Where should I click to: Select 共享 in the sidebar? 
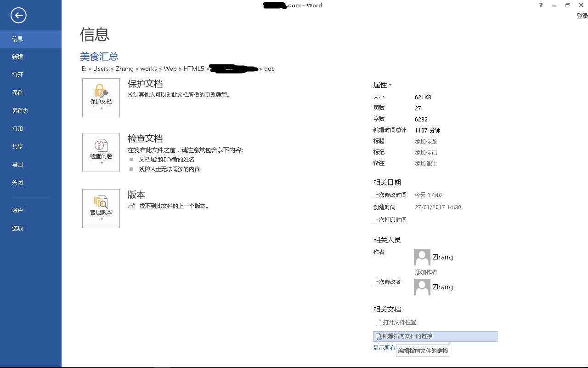[31, 147]
